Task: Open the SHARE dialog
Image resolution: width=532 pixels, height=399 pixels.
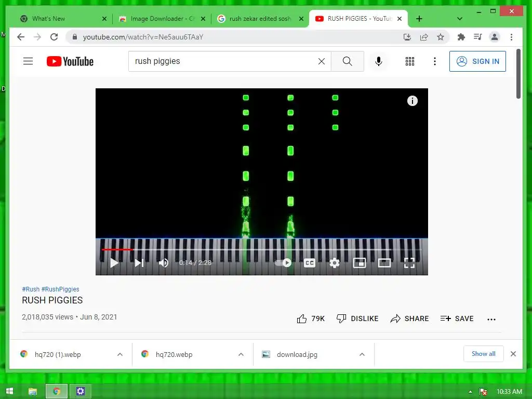Action: coord(409,318)
